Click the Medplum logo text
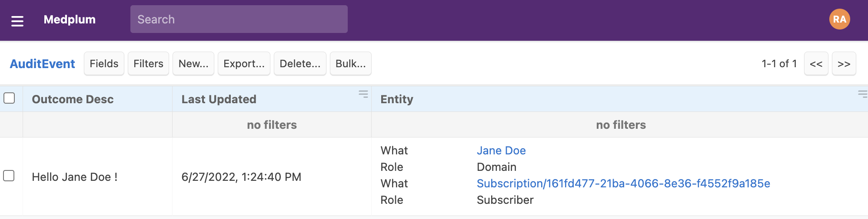The image size is (868, 219). pos(70,20)
